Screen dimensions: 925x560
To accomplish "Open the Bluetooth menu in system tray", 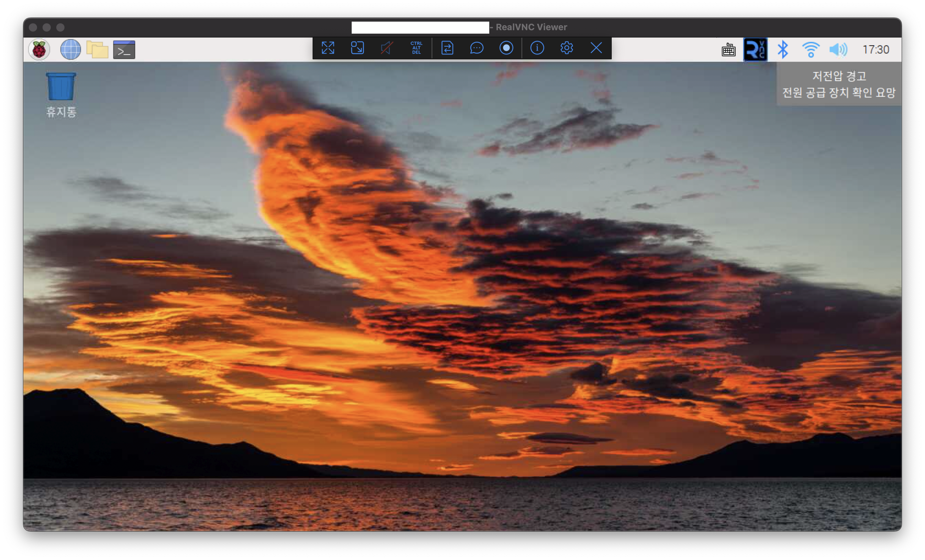I will pyautogui.click(x=783, y=49).
